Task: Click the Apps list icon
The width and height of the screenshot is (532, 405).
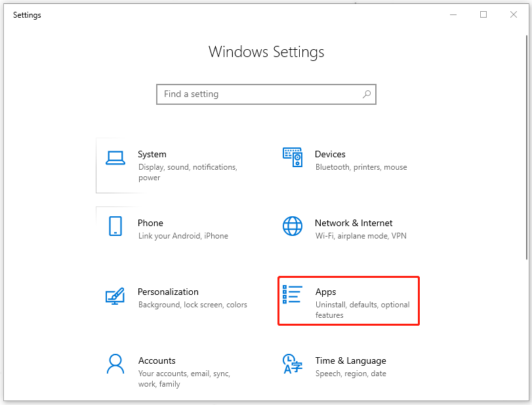Action: click(293, 295)
